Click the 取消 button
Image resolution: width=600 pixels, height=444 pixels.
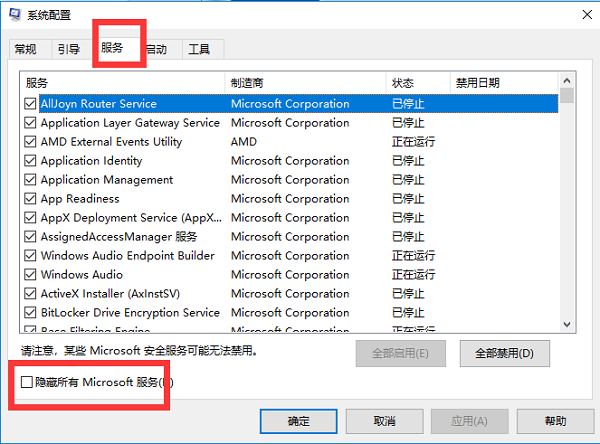click(x=385, y=421)
